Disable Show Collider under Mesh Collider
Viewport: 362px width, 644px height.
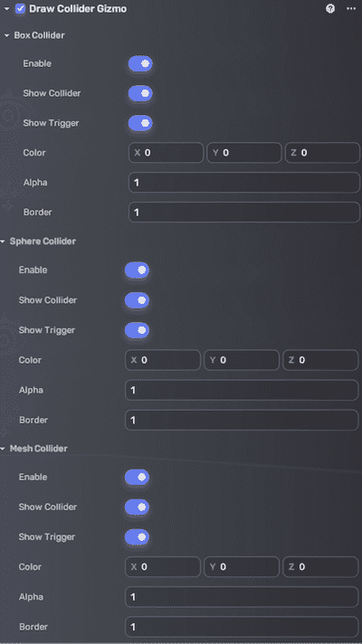pyautogui.click(x=138, y=507)
